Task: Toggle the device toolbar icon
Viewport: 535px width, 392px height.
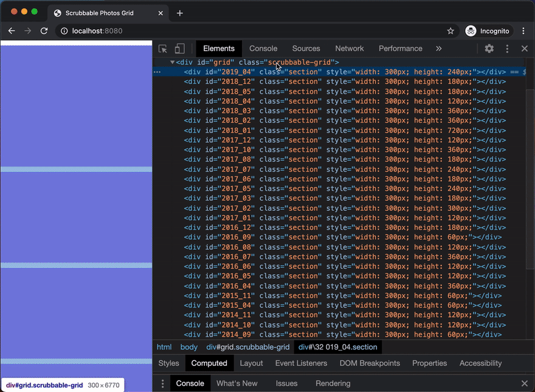Action: tap(180, 49)
